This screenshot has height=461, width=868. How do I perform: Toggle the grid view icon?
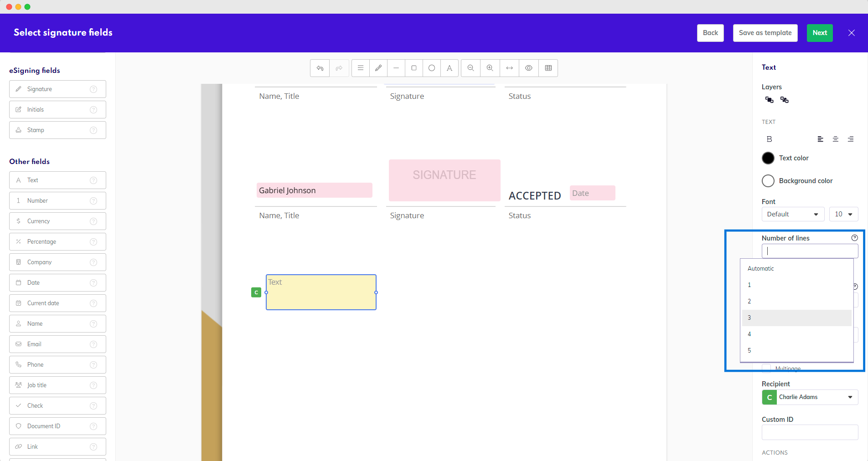coord(548,68)
